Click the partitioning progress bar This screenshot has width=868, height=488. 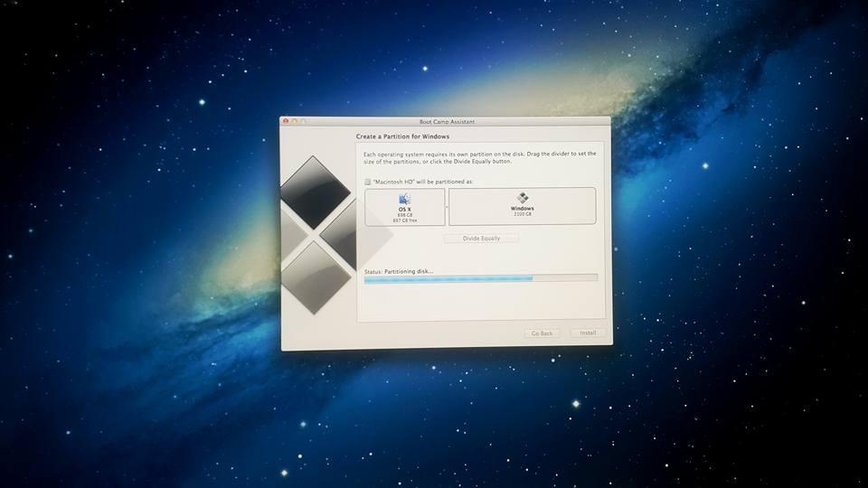pos(481,278)
